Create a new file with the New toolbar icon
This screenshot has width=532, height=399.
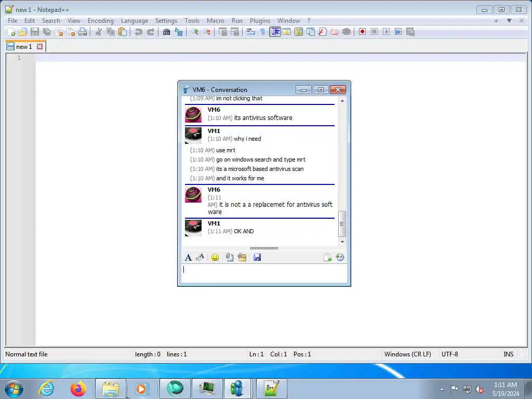point(11,32)
